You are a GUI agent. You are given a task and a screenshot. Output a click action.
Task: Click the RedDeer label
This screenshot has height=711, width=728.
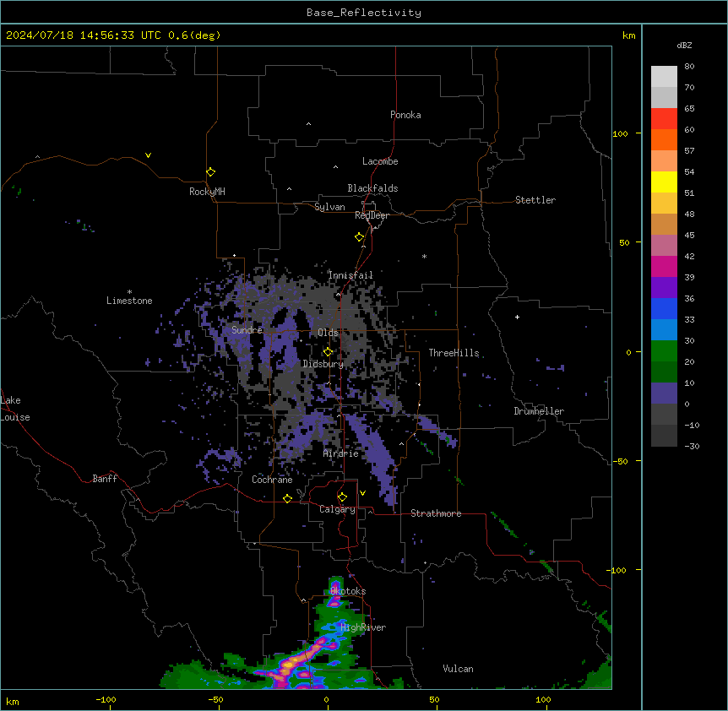click(372, 215)
